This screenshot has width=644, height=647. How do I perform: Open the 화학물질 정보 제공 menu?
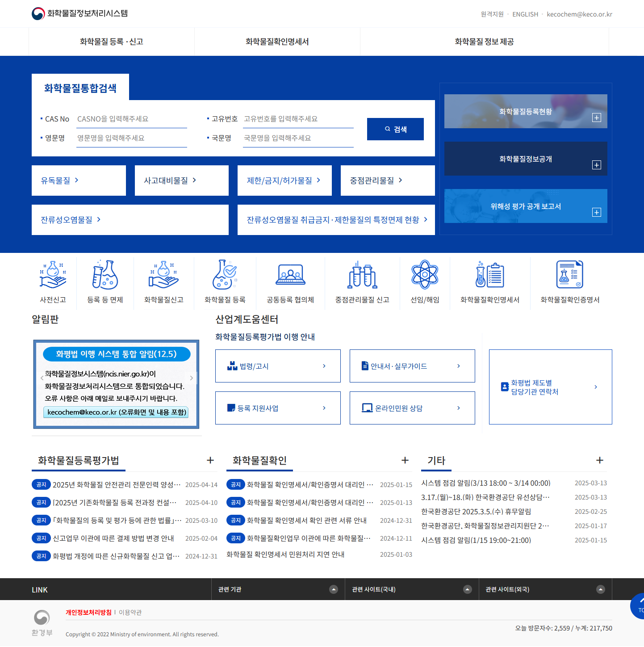[x=484, y=42]
